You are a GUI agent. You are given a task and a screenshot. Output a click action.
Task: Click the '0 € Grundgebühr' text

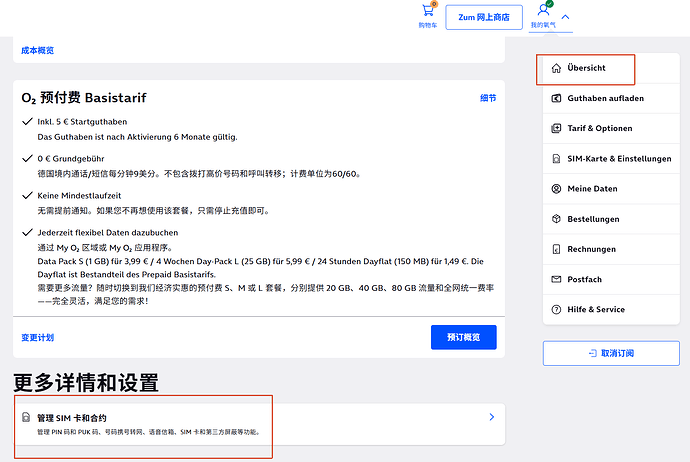[x=71, y=159]
